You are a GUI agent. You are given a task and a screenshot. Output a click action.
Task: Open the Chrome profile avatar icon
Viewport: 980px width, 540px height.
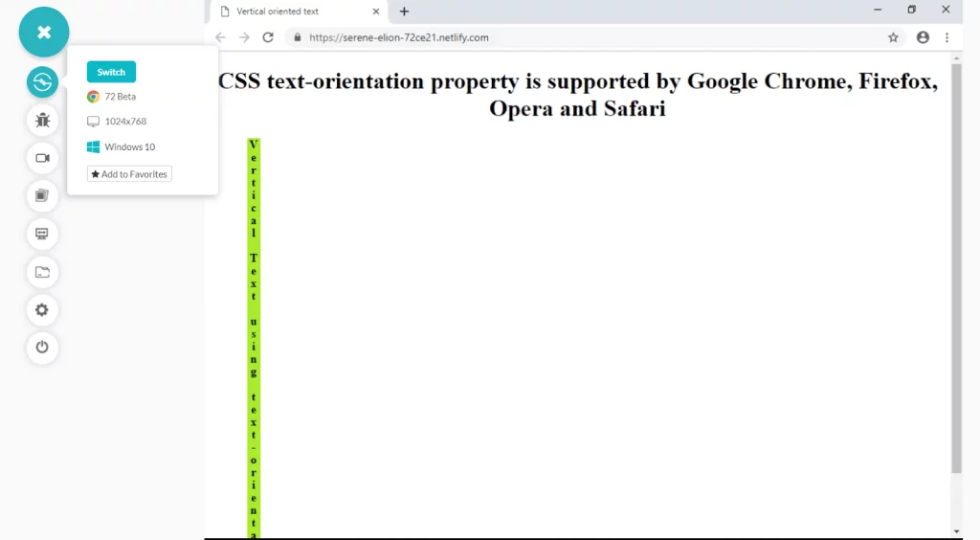tap(923, 37)
